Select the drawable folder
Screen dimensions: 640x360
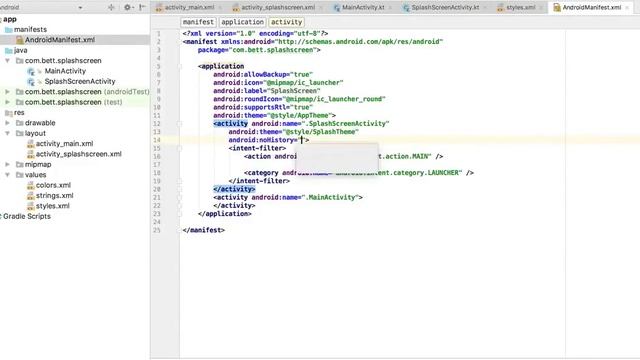coord(40,123)
